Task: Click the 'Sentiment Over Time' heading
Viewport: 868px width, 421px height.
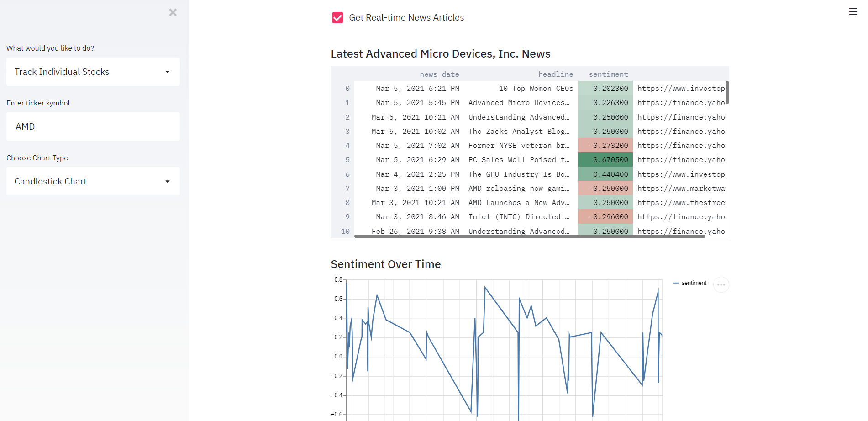Action: tap(386, 264)
